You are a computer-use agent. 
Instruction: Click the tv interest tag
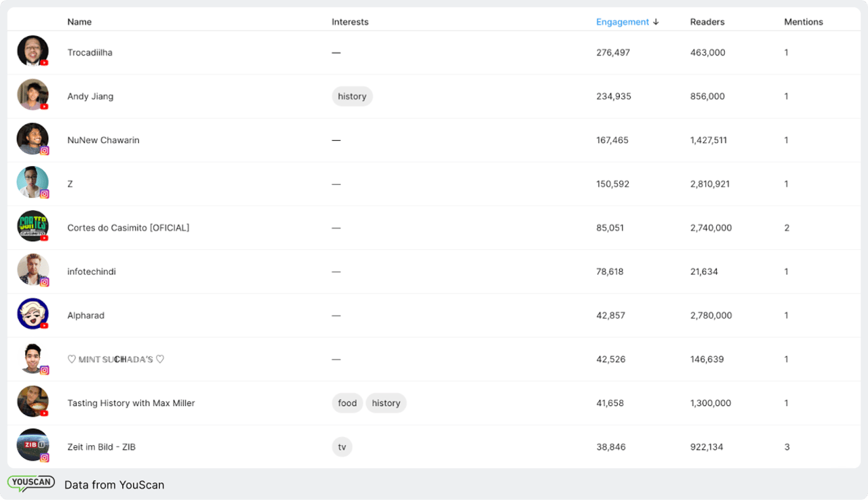tap(342, 447)
